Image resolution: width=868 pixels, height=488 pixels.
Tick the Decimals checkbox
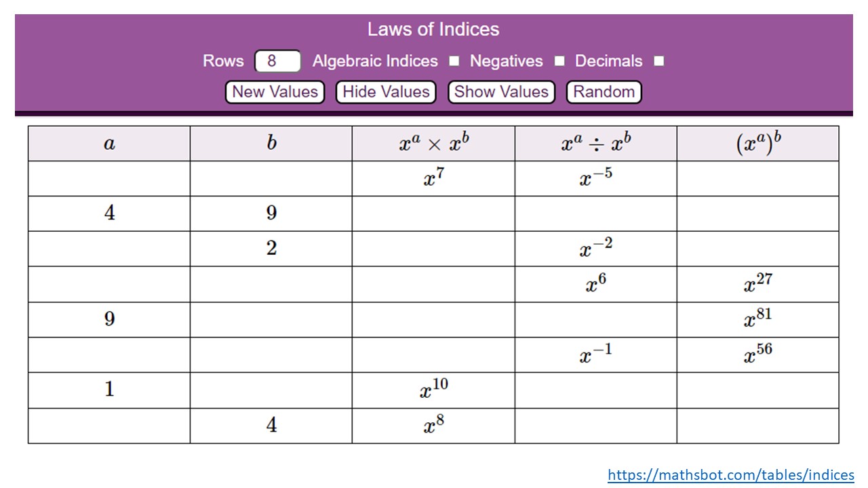click(x=658, y=61)
